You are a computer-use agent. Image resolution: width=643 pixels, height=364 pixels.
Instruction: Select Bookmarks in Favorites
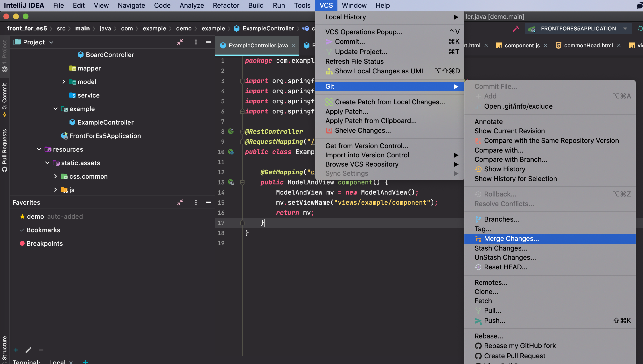(x=43, y=230)
